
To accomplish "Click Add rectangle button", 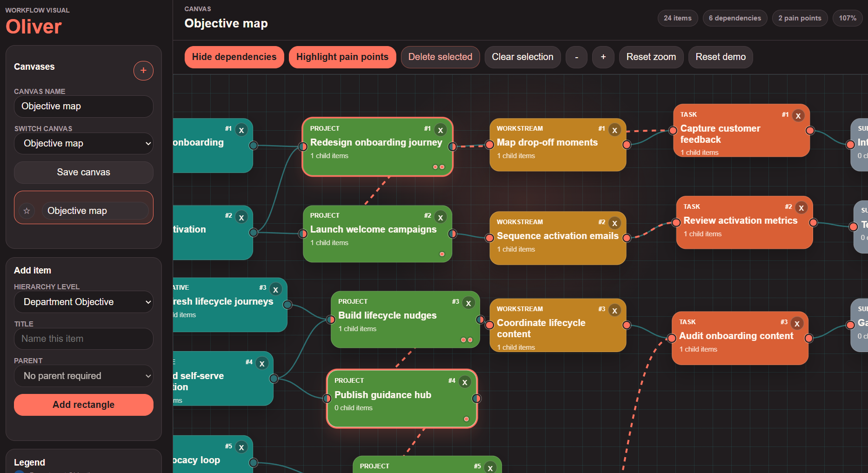I will (x=84, y=405).
